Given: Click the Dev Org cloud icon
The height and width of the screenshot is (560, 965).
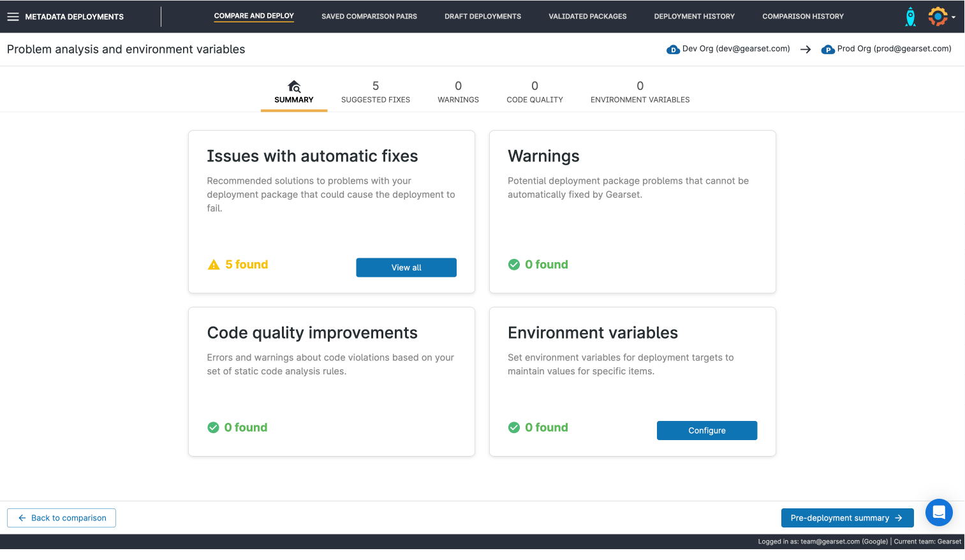Looking at the screenshot, I should click(673, 49).
